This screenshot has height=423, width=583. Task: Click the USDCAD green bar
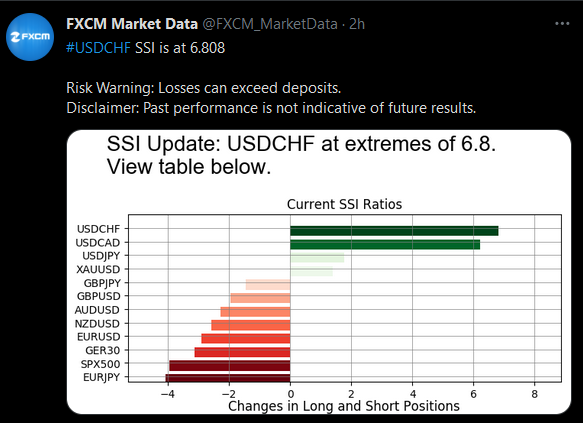[385, 245]
